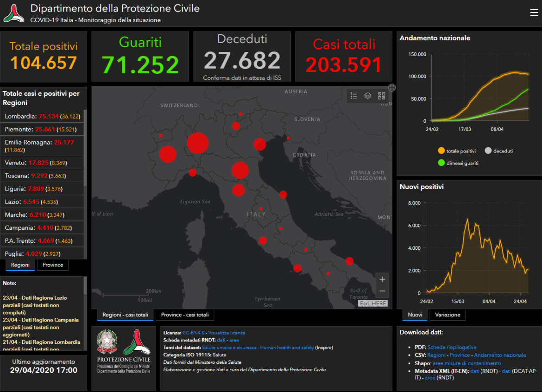Download the Regioni CSV link
This screenshot has height=392, width=542.
tap(436, 355)
